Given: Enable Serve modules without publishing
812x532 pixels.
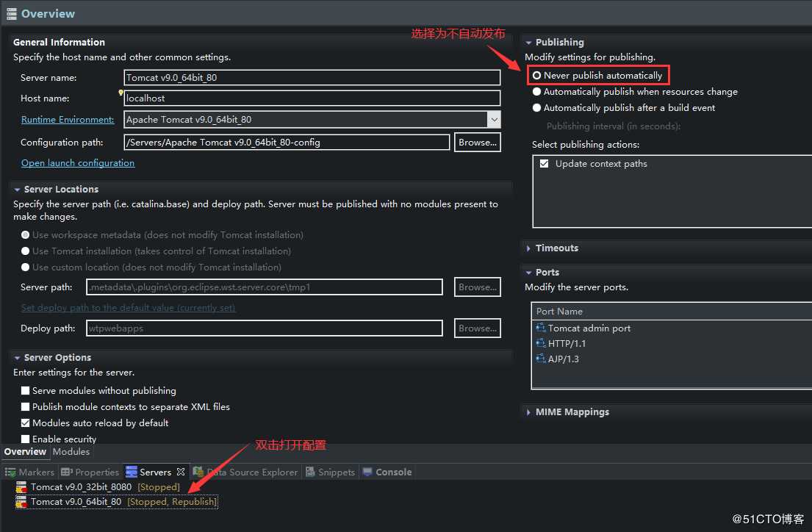Looking at the screenshot, I should (25, 391).
